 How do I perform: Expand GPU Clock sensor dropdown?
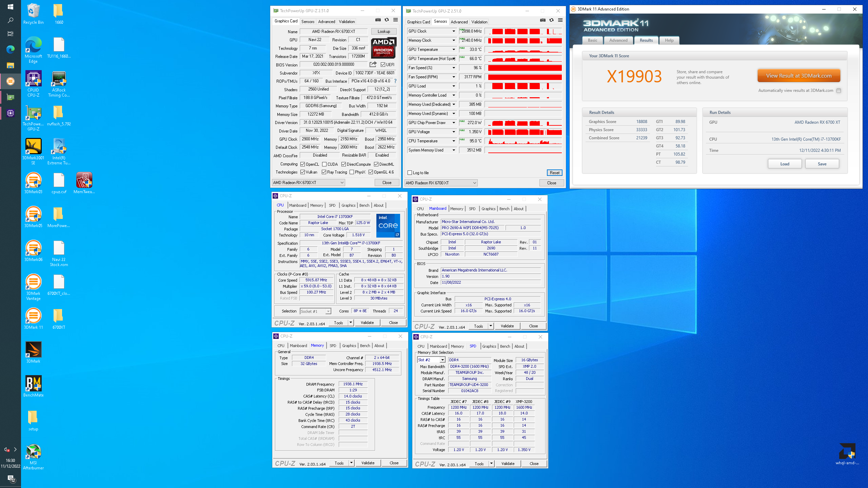tap(454, 31)
